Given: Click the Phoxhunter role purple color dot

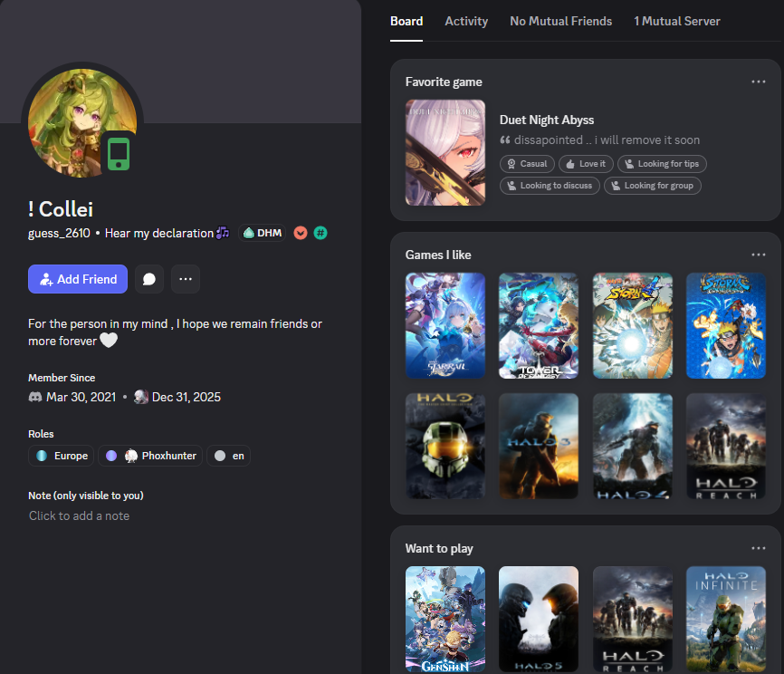Looking at the screenshot, I should (111, 456).
